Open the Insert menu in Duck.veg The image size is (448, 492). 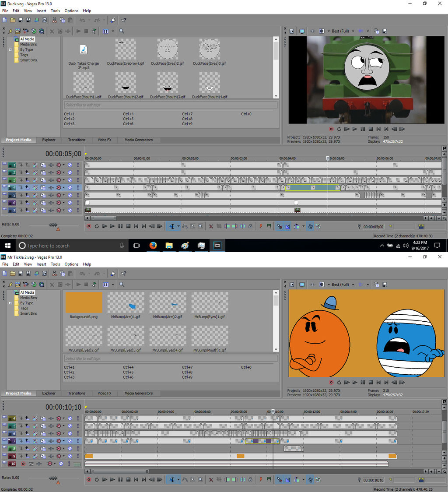point(41,11)
